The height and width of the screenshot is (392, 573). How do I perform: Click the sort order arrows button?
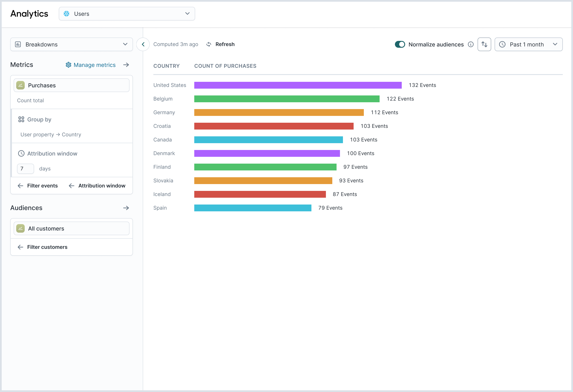(484, 44)
